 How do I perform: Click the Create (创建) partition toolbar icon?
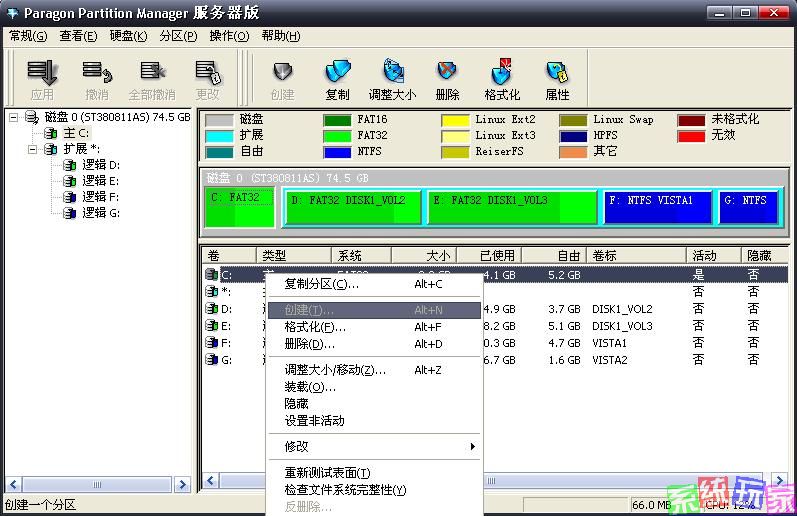tap(283, 72)
